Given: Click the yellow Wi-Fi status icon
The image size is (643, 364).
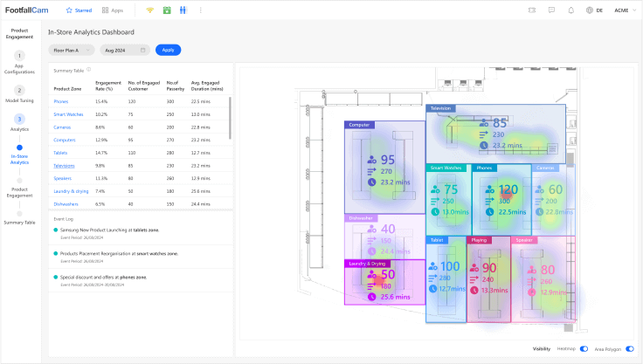Looking at the screenshot, I should tap(149, 10).
